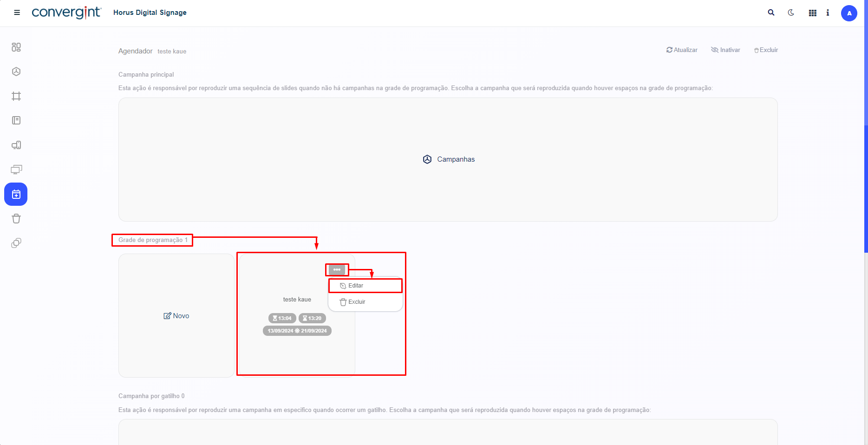Click Inativar to deactivate scheduler

[725, 50]
